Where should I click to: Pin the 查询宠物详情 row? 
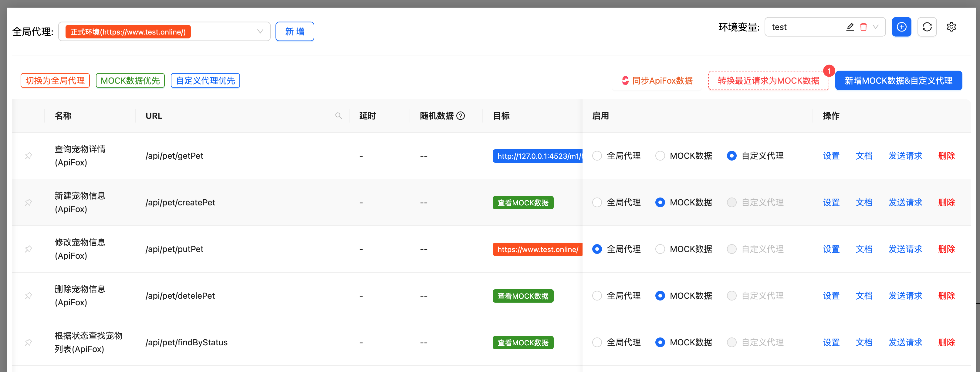point(29,156)
